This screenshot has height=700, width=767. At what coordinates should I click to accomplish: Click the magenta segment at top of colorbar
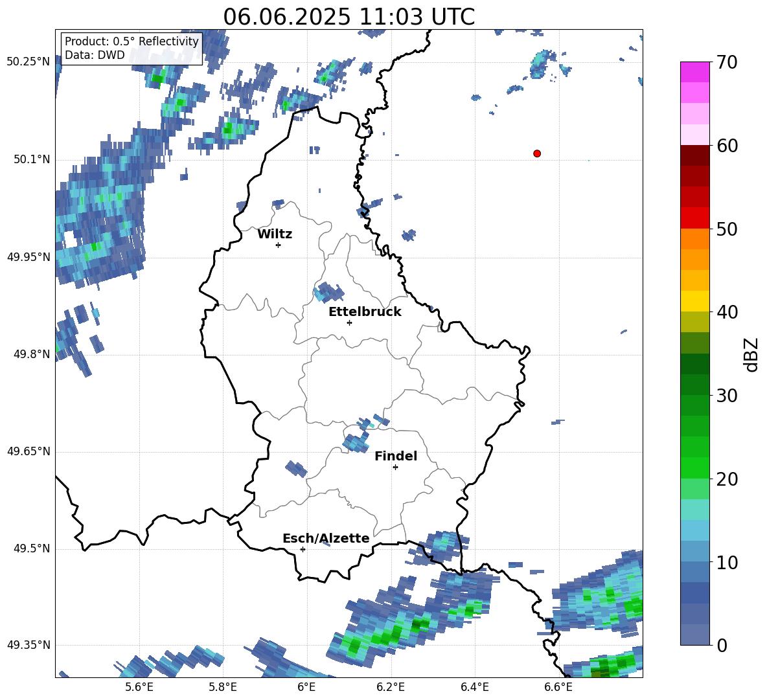coord(694,72)
